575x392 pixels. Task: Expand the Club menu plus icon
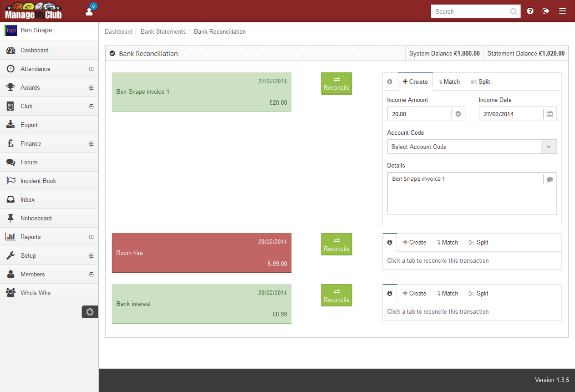[91, 107]
